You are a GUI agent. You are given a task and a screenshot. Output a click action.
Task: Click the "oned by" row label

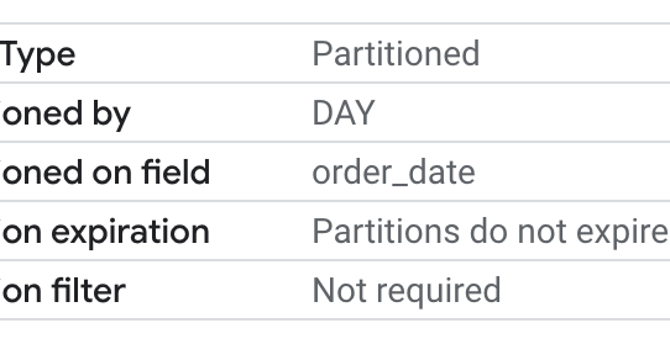click(x=65, y=114)
